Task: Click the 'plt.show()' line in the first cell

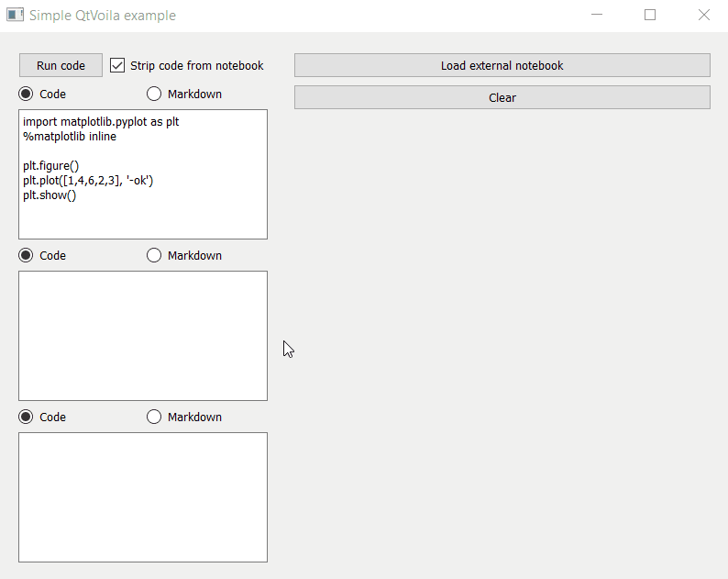Action: (x=50, y=195)
